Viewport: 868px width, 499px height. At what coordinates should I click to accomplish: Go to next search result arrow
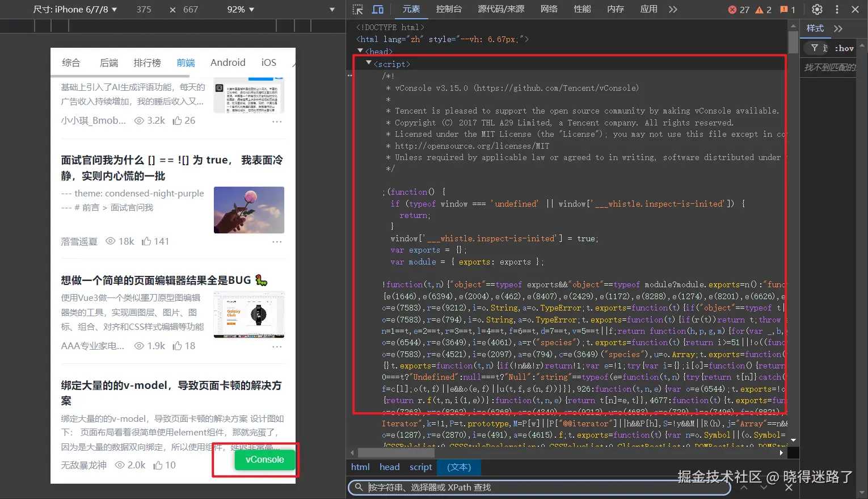click(764, 487)
